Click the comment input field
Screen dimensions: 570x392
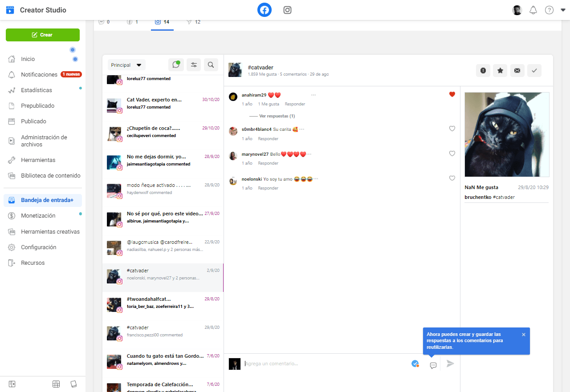(x=325, y=364)
